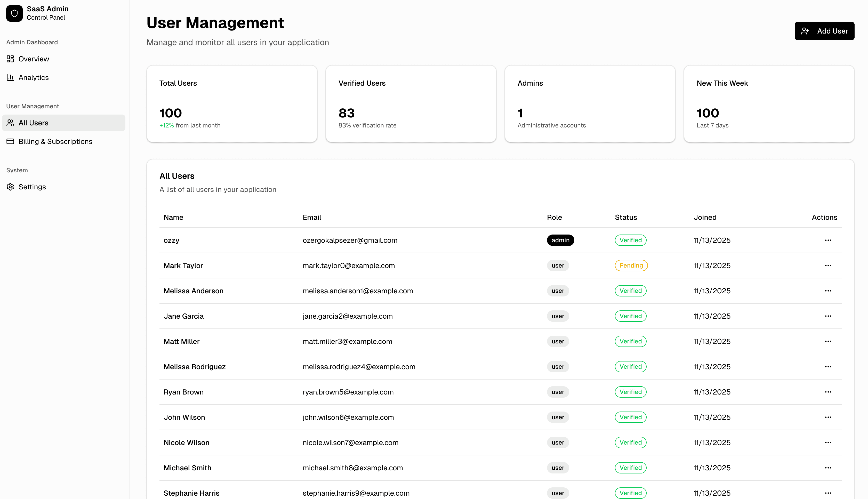Screen dimensions: 868x499
Task: Click the SaaS Admin shield logo icon
Action: (x=14, y=13)
